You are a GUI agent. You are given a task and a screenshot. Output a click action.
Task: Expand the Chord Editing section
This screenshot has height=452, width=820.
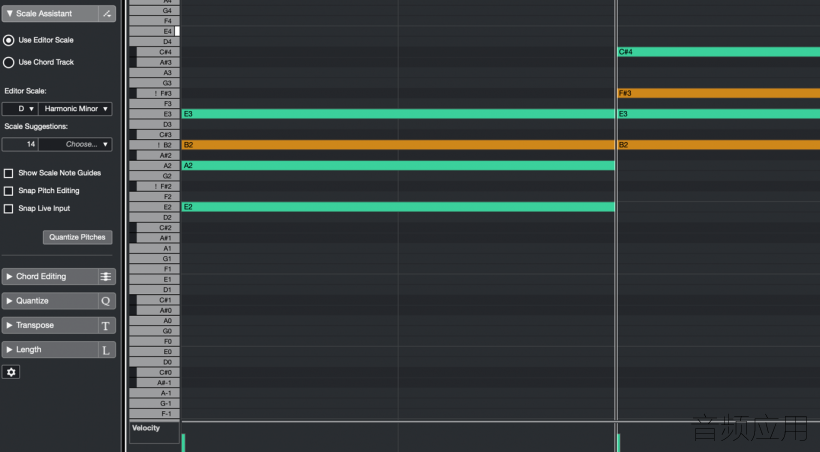click(x=50, y=276)
